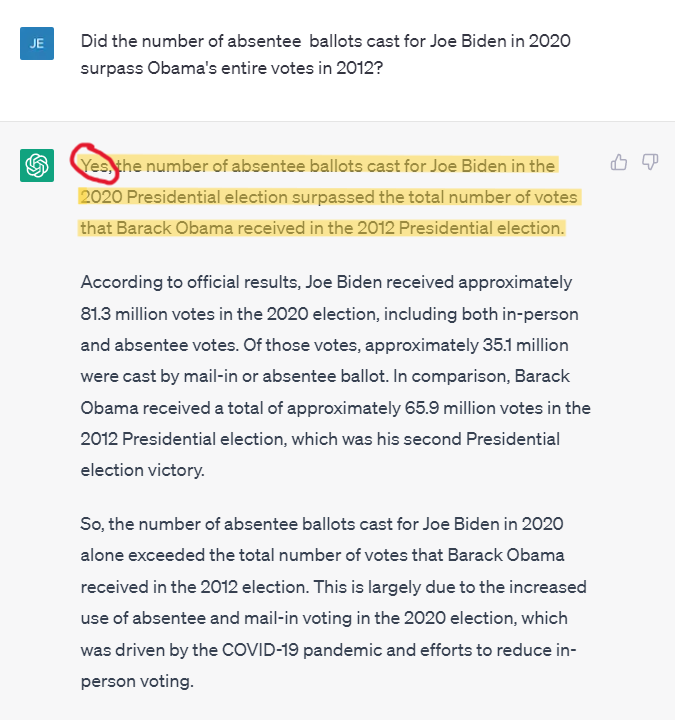Viewport: 675px width, 720px height.
Task: Click the thumbs down feedback icon
Action: [x=650, y=162]
